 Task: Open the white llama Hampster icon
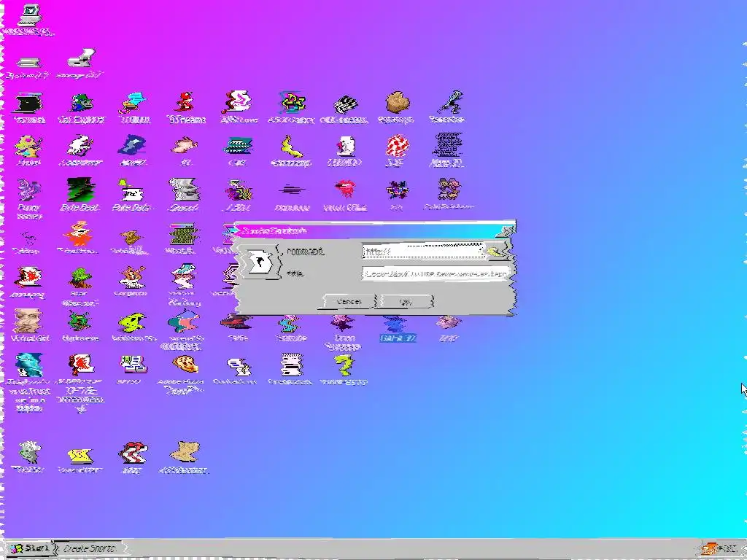tap(80, 145)
